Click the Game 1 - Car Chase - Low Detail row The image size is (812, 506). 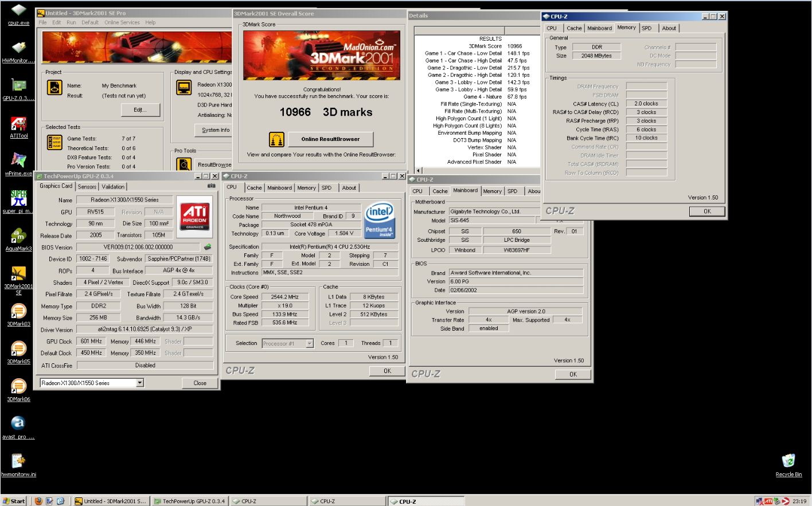coord(477,53)
